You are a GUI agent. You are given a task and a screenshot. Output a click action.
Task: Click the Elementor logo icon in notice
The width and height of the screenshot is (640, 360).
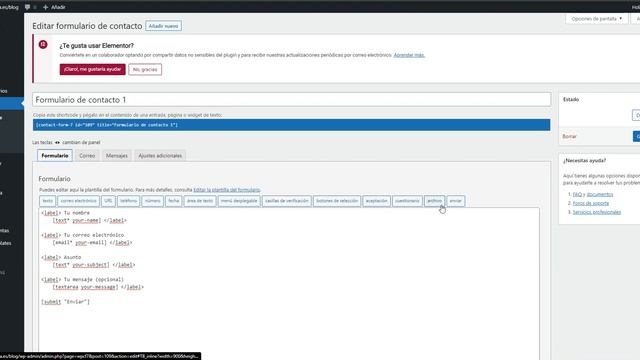(43, 44)
